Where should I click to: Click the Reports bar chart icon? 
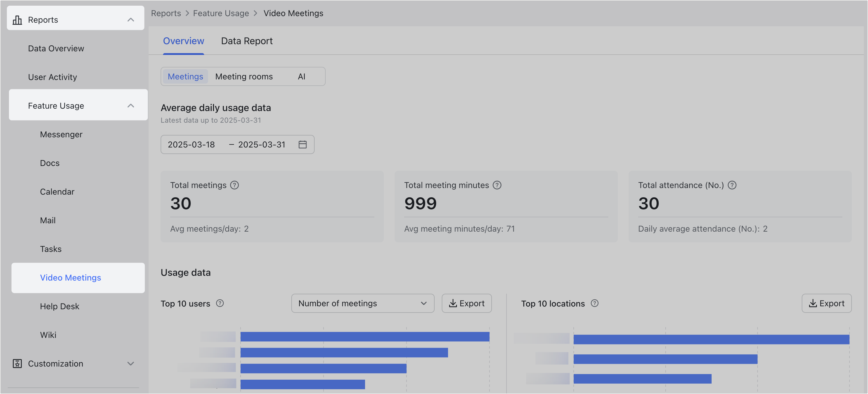pyautogui.click(x=17, y=20)
